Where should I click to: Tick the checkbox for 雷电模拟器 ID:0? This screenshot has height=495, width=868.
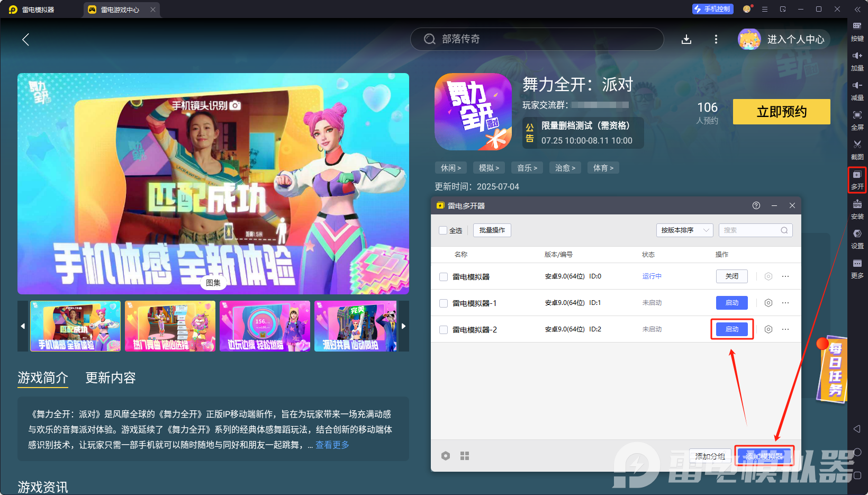point(444,277)
